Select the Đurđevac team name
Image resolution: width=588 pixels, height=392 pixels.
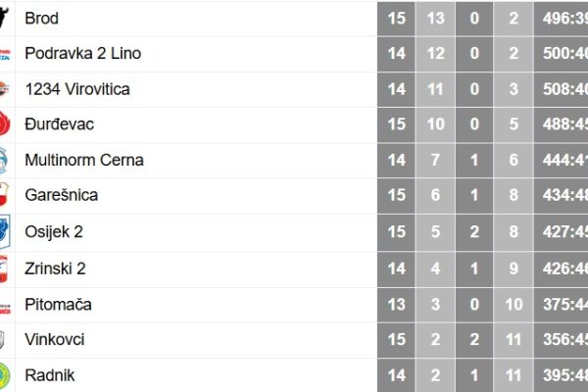[59, 124]
